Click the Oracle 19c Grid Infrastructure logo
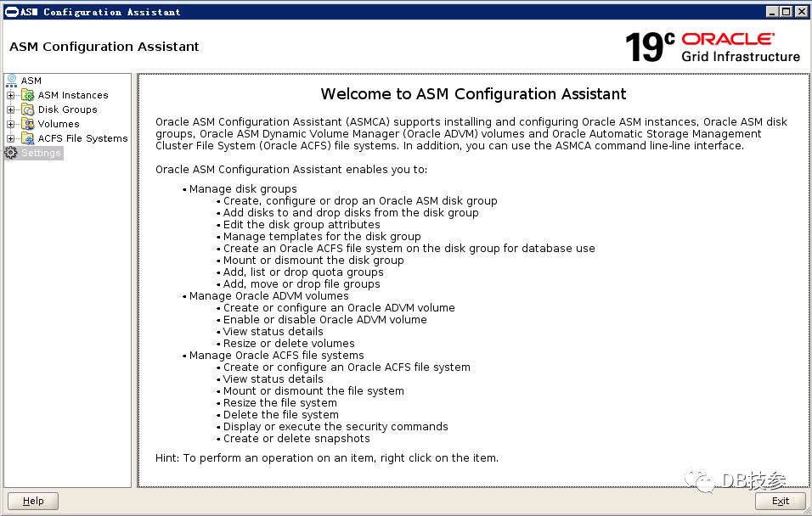Image resolution: width=812 pixels, height=516 pixels. click(x=712, y=47)
